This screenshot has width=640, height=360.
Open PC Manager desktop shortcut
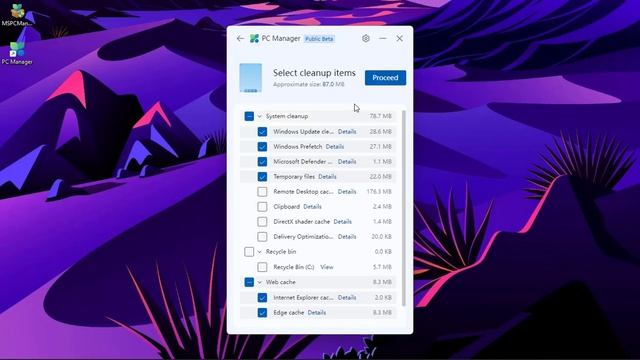(x=17, y=53)
